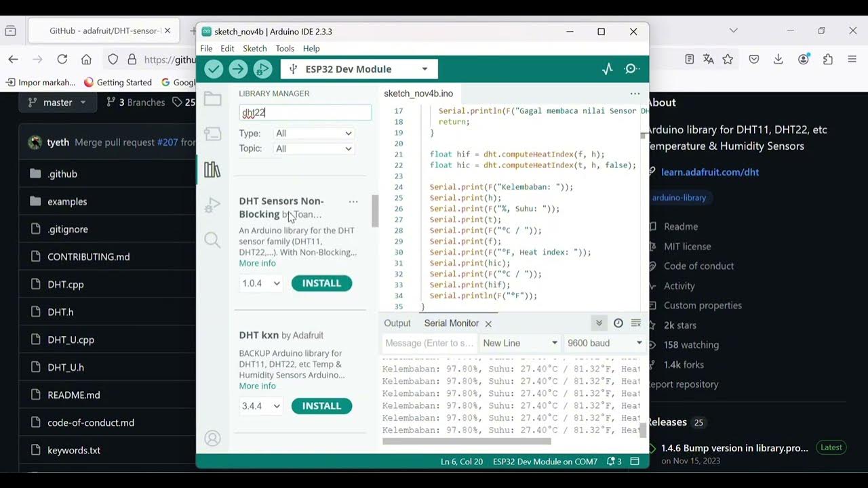The image size is (868, 488).
Task: Go to Firefox home page
Action: (86, 60)
